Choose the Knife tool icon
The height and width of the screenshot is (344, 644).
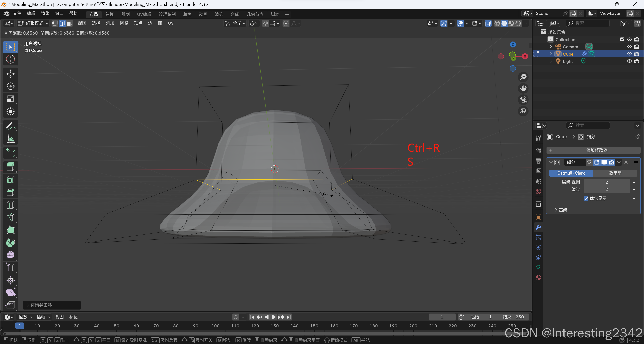(x=10, y=217)
